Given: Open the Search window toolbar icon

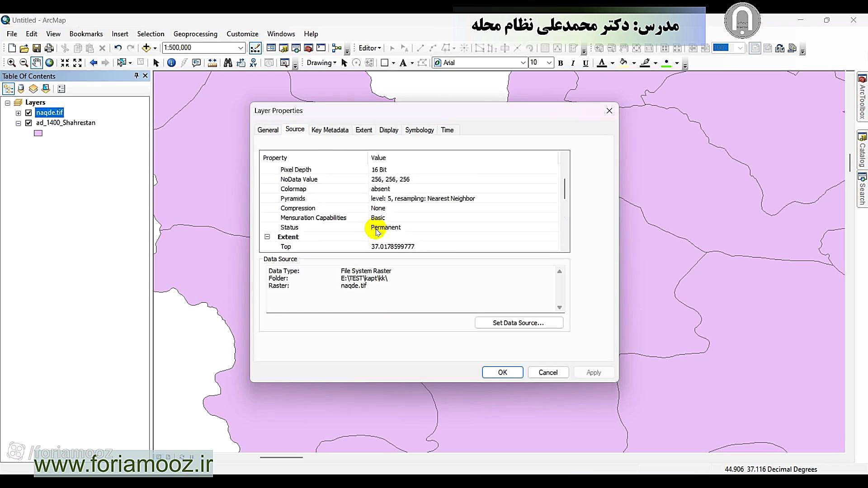Looking at the screenshot, I should 296,48.
